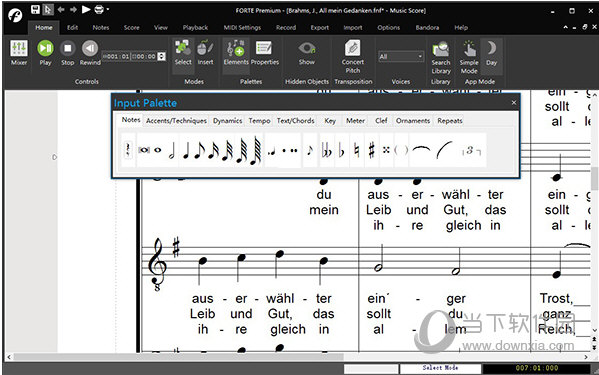
Task: Select the double sharp accidental
Action: tap(386, 150)
